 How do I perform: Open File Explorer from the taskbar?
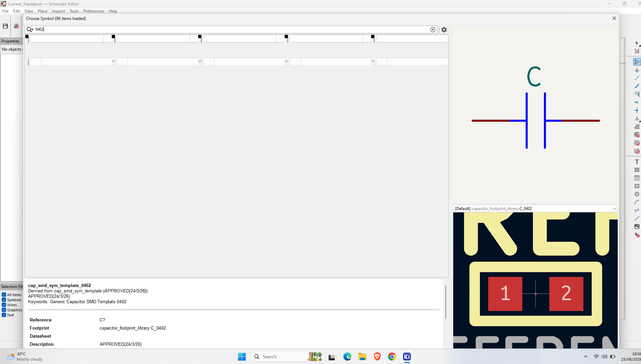pyautogui.click(x=362, y=357)
